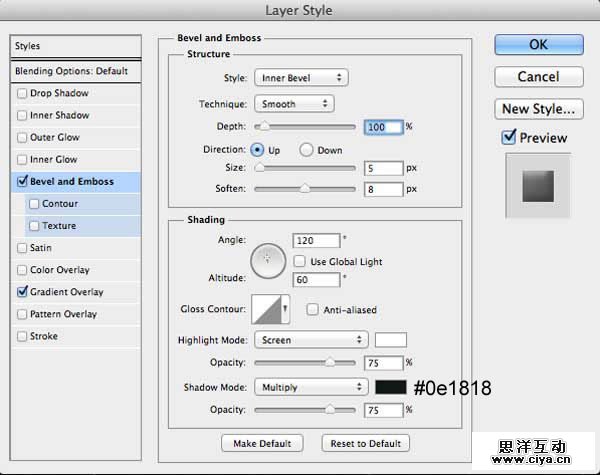The height and width of the screenshot is (475, 600).
Task: Click the Soften slider track
Action: [305, 188]
